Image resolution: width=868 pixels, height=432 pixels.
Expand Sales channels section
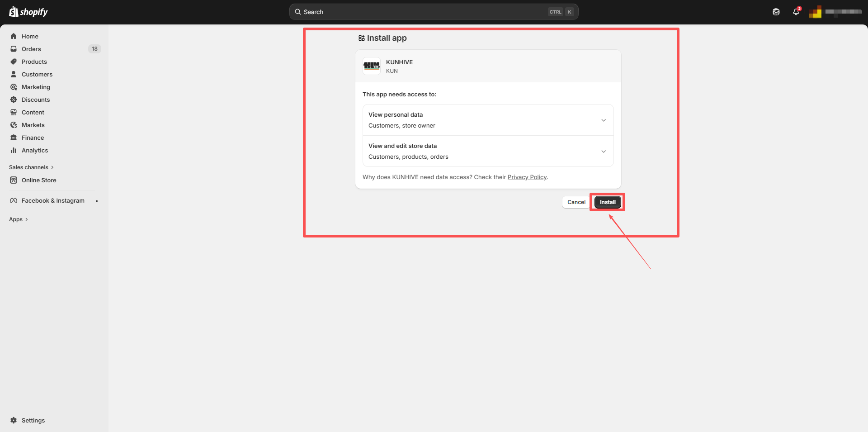coord(31,167)
